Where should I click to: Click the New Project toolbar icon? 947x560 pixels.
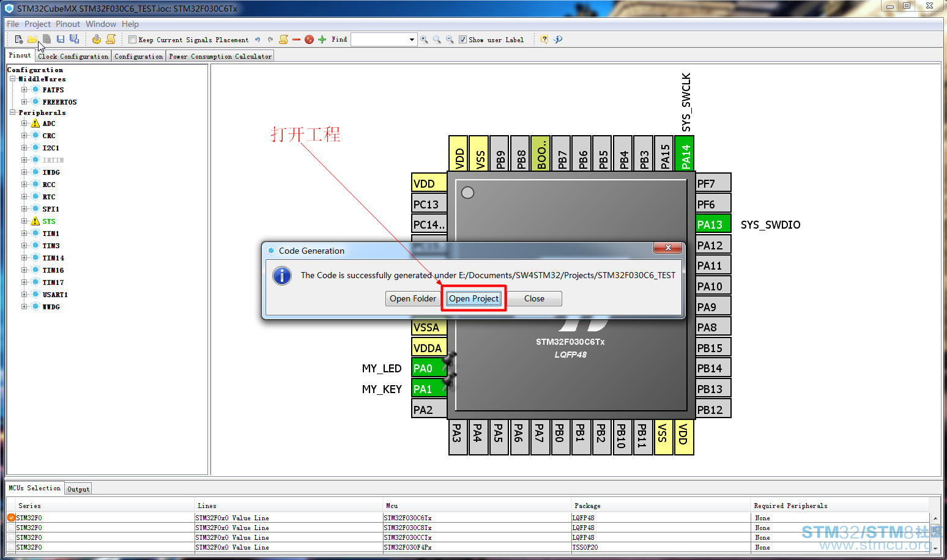pyautogui.click(x=19, y=39)
